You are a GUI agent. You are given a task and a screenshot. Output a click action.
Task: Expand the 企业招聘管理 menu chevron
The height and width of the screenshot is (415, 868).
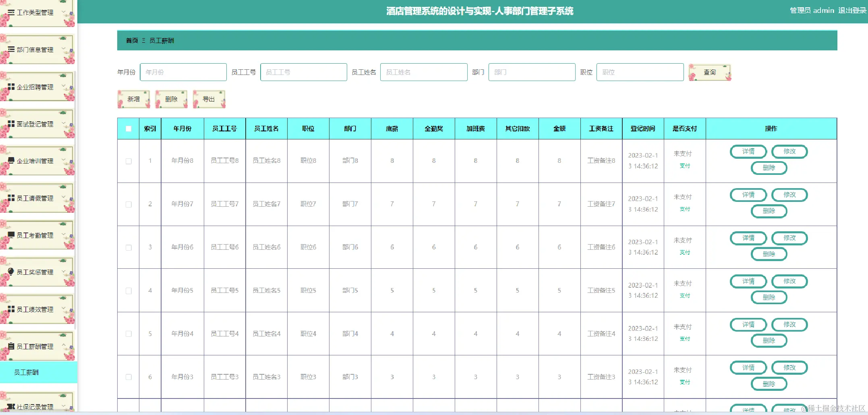click(x=64, y=87)
